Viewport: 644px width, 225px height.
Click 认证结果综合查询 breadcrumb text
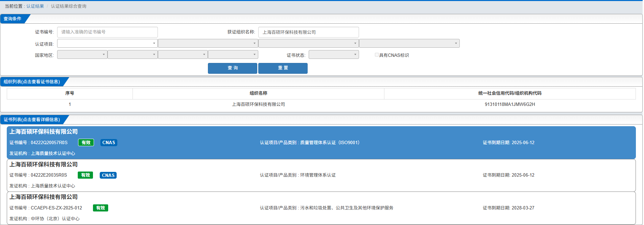click(x=69, y=6)
